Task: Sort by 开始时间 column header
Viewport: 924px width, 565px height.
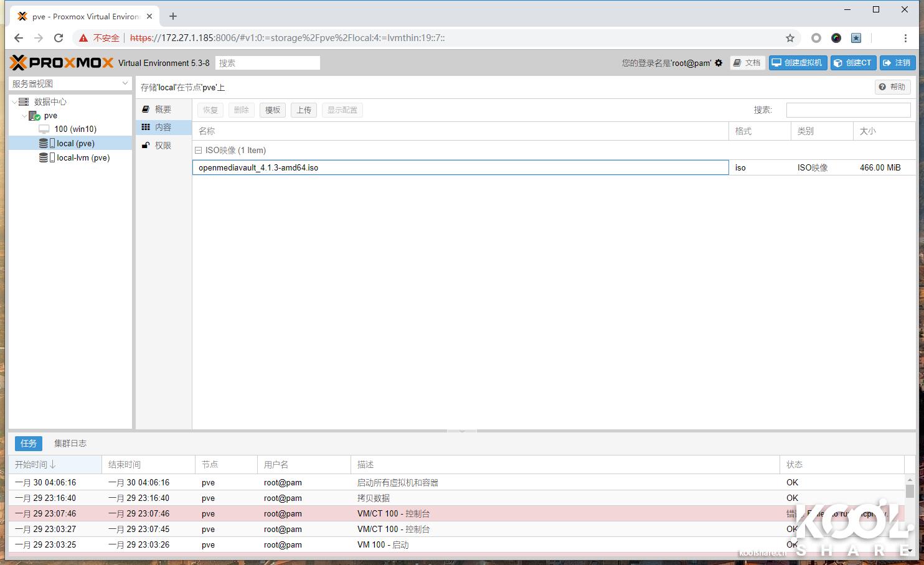Action: (x=35, y=465)
